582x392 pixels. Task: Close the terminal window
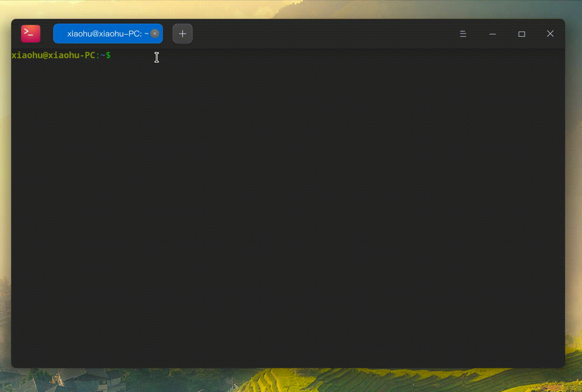click(x=550, y=34)
